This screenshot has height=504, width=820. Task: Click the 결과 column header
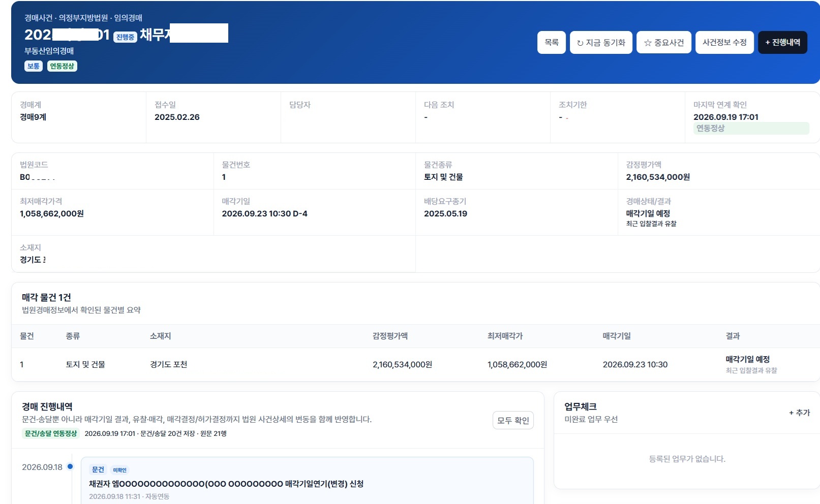coord(733,336)
